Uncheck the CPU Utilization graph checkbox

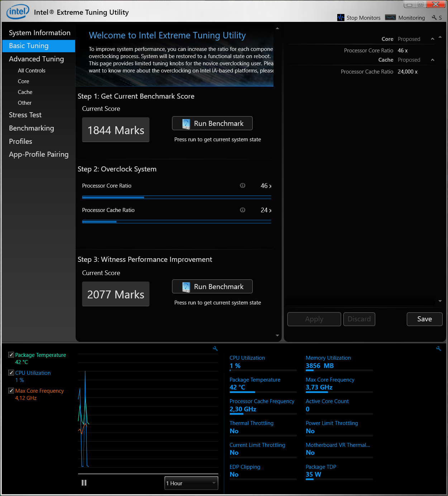coord(11,373)
